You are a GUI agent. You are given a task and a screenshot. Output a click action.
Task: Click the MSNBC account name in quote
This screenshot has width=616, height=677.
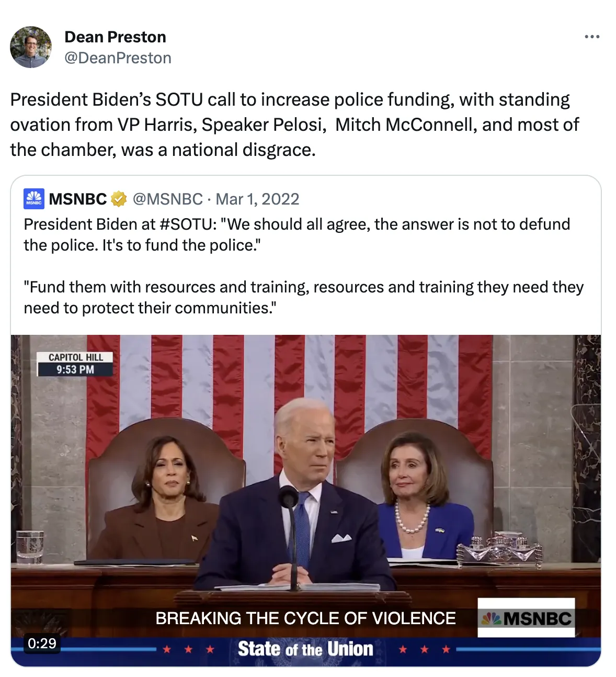point(77,199)
